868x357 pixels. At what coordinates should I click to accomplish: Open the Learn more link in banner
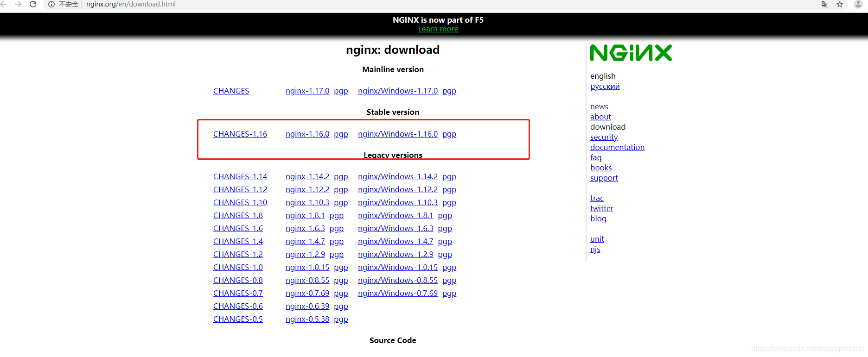tap(438, 29)
